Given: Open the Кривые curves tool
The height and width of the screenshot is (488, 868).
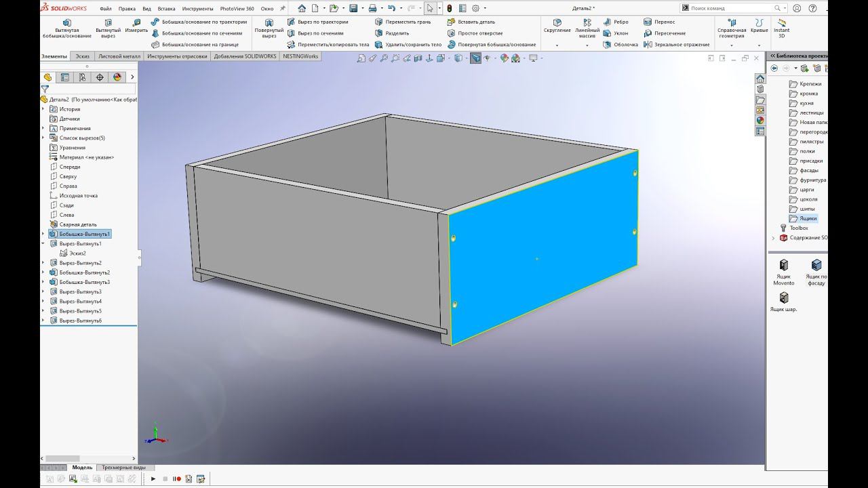Looking at the screenshot, I should pyautogui.click(x=759, y=26).
